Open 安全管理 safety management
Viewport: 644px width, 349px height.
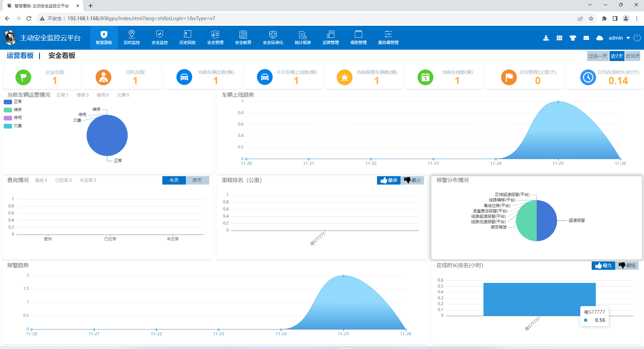coord(215,38)
